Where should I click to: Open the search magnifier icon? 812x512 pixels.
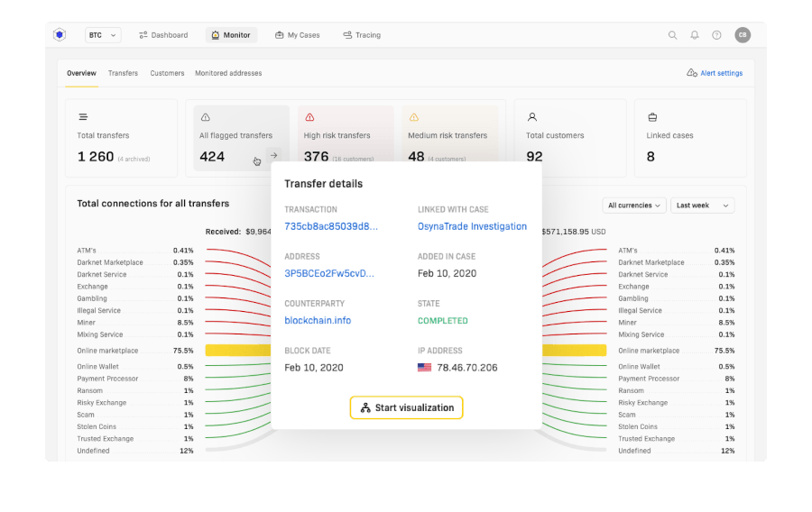point(672,35)
